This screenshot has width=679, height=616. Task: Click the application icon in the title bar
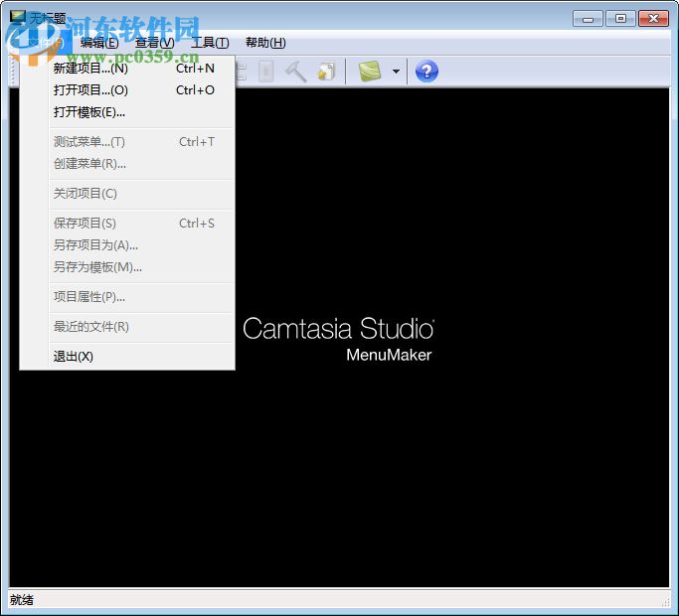[18, 18]
